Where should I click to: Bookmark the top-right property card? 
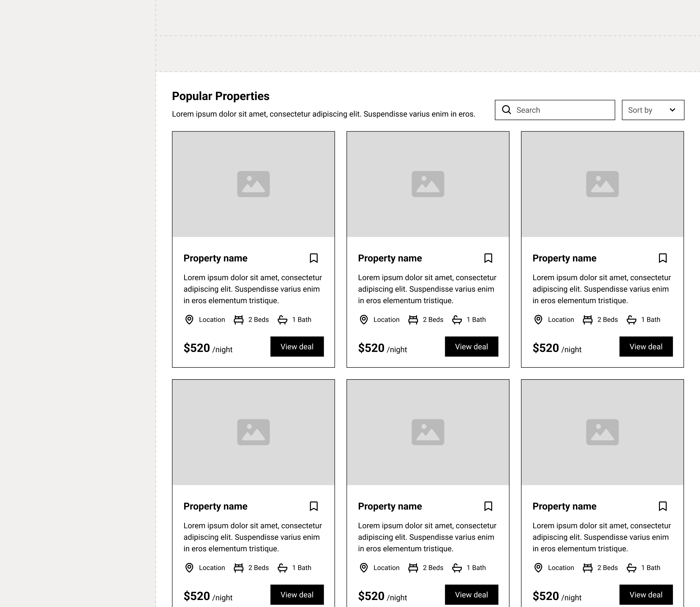click(663, 258)
